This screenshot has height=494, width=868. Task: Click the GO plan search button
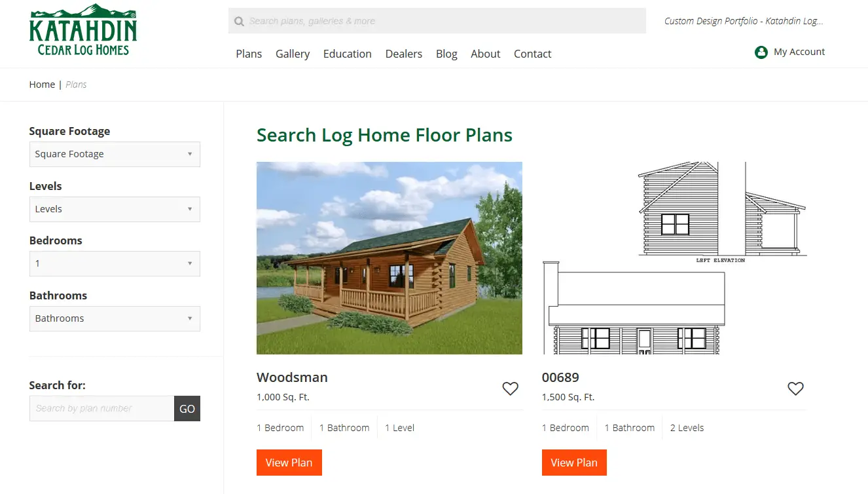click(x=187, y=408)
